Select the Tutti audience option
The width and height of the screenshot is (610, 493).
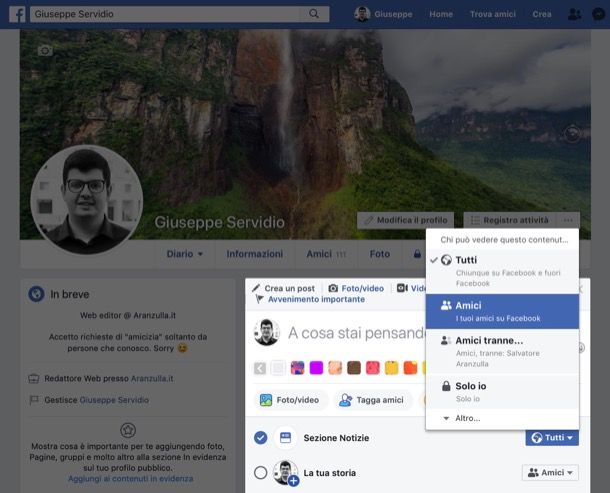(502, 271)
